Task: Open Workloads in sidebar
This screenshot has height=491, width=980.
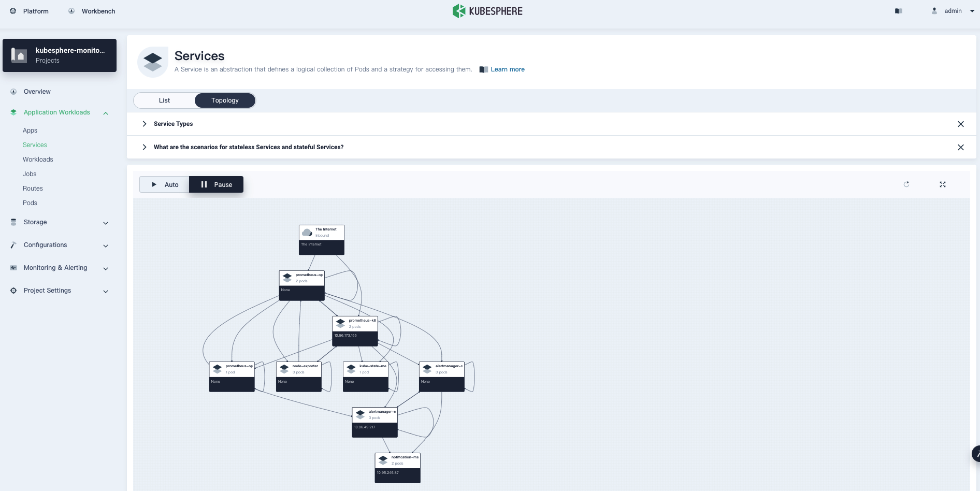Action: (x=38, y=160)
